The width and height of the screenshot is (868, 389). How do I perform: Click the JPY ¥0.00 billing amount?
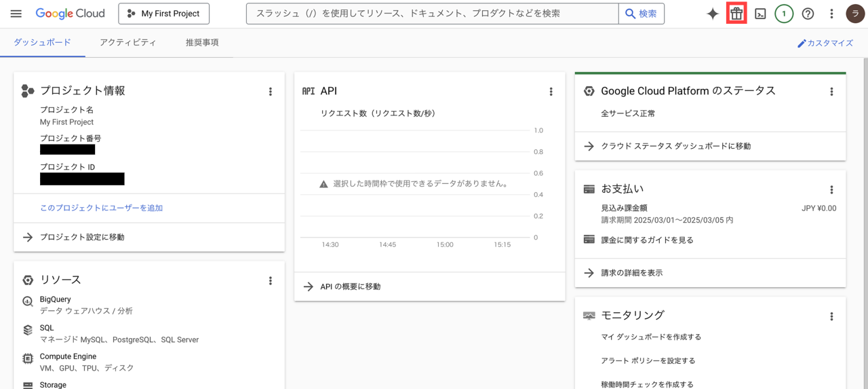(x=818, y=208)
